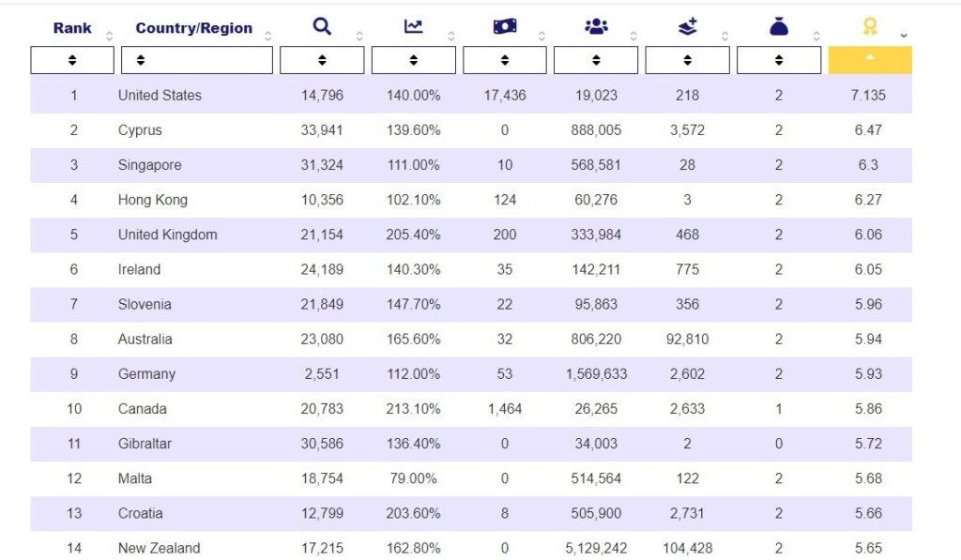This screenshot has height=560, width=961.
Task: Select the United Kingdom country cell
Action: (x=167, y=235)
